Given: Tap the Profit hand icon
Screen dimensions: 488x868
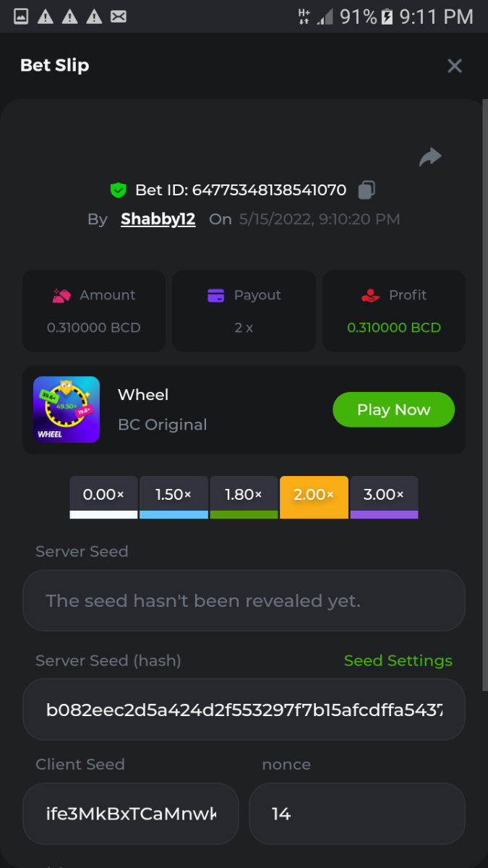Looking at the screenshot, I should pyautogui.click(x=370, y=295).
